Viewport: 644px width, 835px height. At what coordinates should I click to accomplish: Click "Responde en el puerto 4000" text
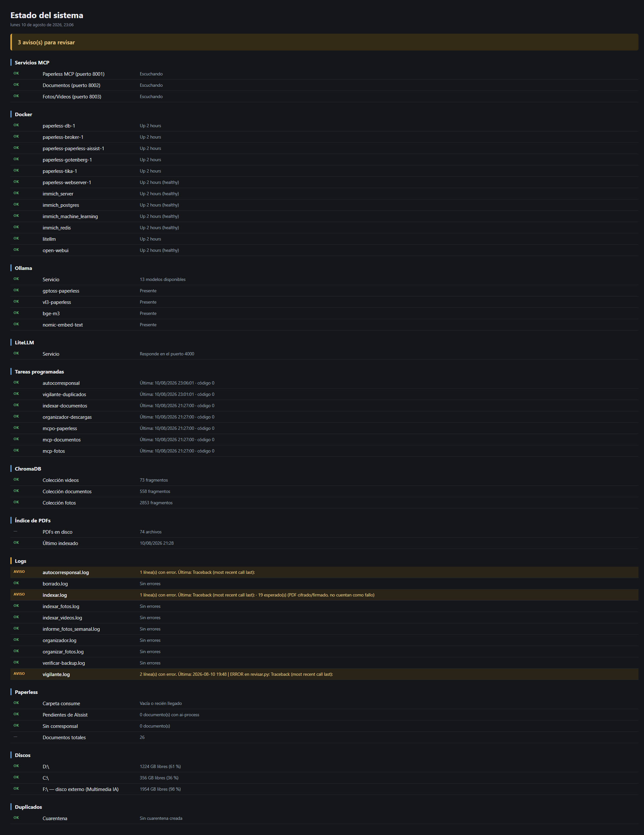167,354
